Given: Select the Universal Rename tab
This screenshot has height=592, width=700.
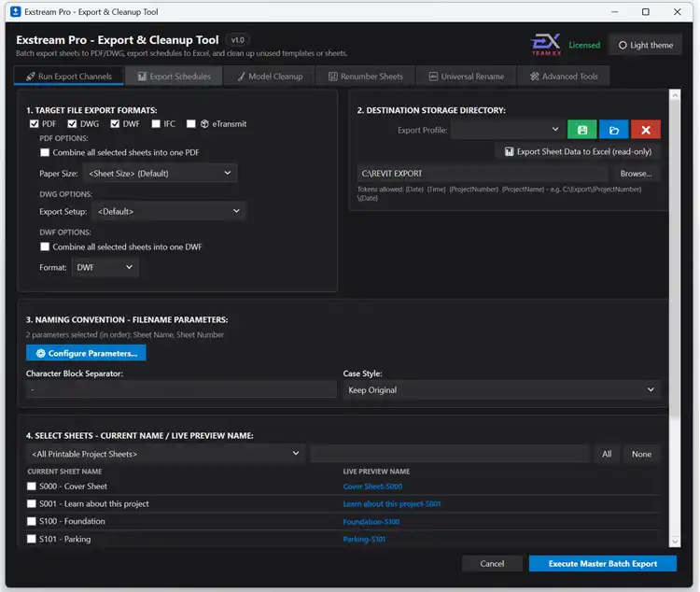Looking at the screenshot, I should 467,77.
